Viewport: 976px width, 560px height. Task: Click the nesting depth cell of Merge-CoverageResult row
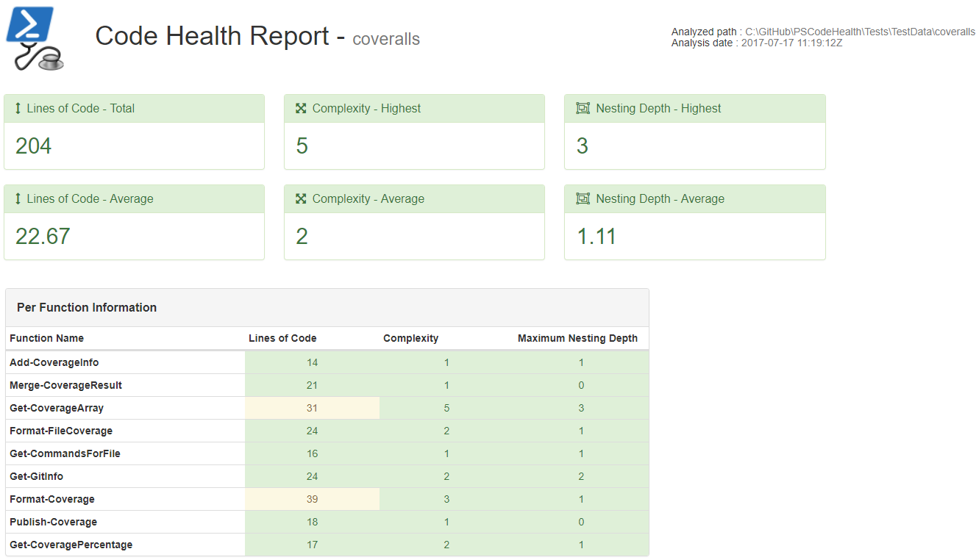pos(581,385)
